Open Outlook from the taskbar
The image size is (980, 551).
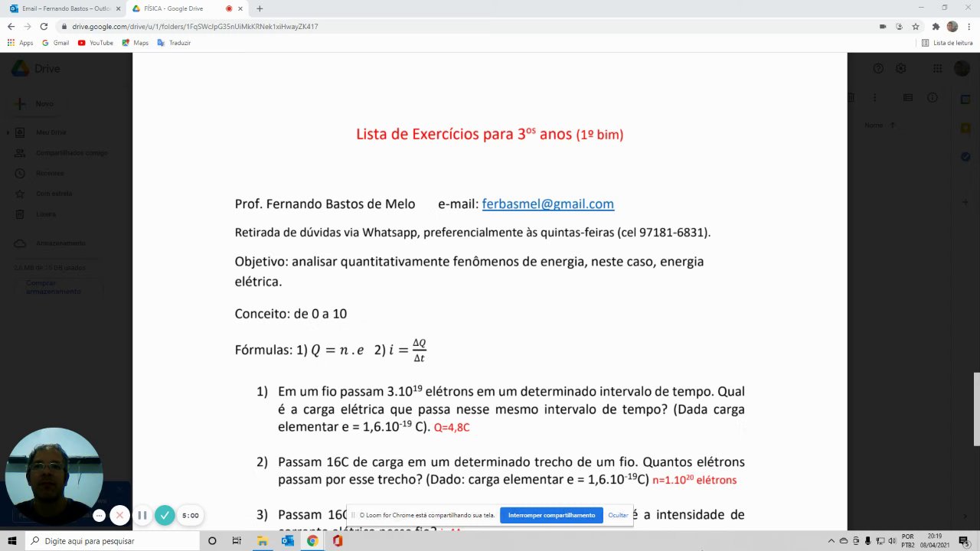[x=287, y=540]
